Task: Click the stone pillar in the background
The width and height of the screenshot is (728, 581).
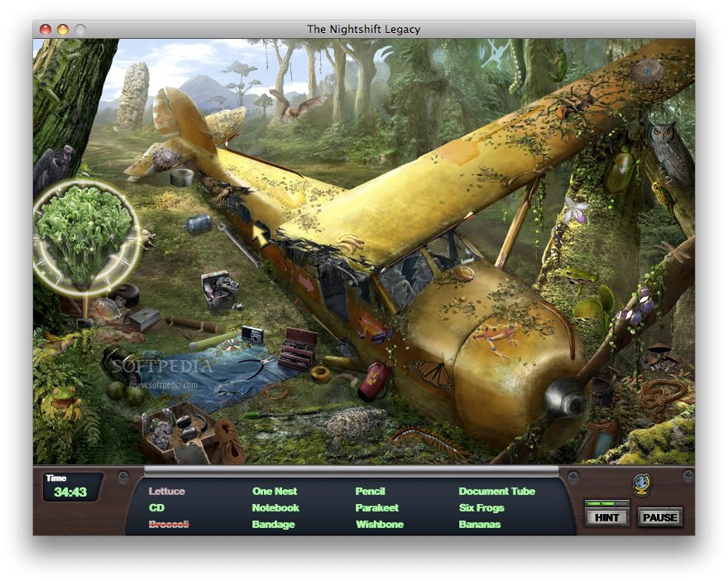Action: (x=133, y=96)
